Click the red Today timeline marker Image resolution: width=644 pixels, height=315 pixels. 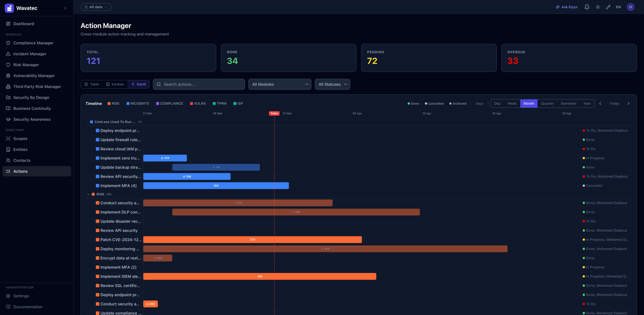274,113
